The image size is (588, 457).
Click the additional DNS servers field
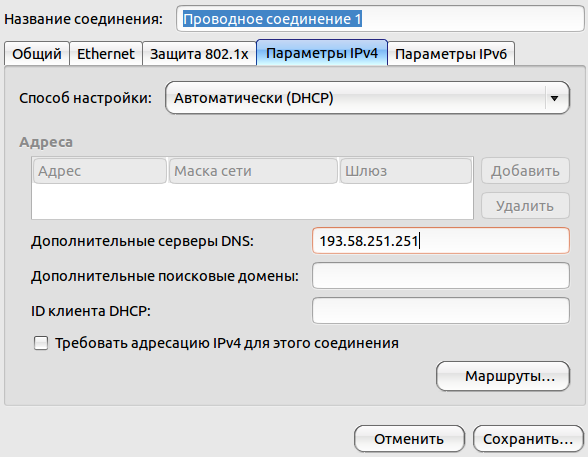tap(441, 241)
